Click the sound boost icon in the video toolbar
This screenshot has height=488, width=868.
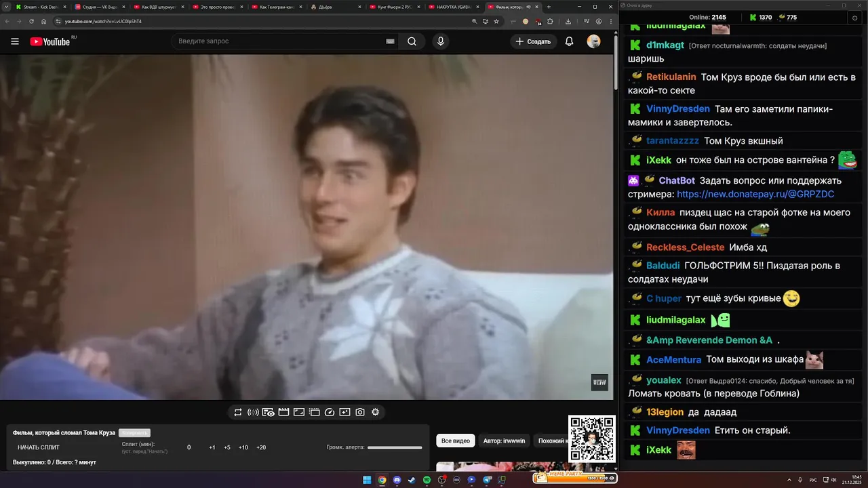click(253, 412)
